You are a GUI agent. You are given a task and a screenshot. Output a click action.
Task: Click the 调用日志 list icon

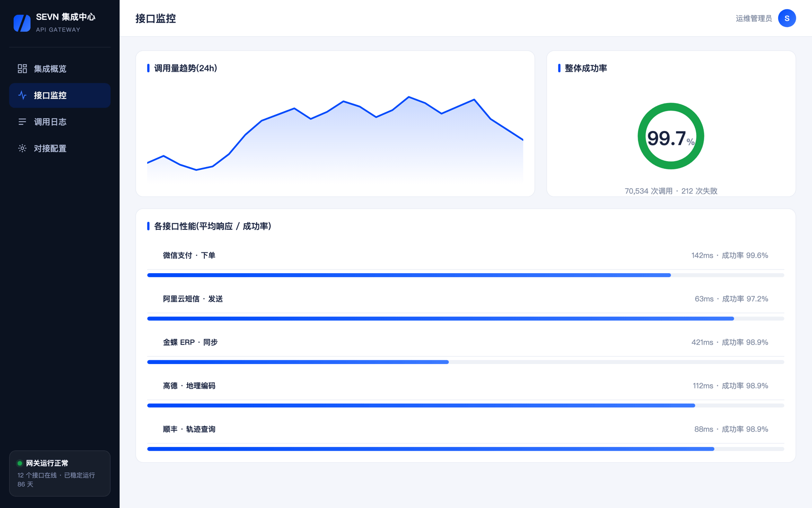(22, 122)
